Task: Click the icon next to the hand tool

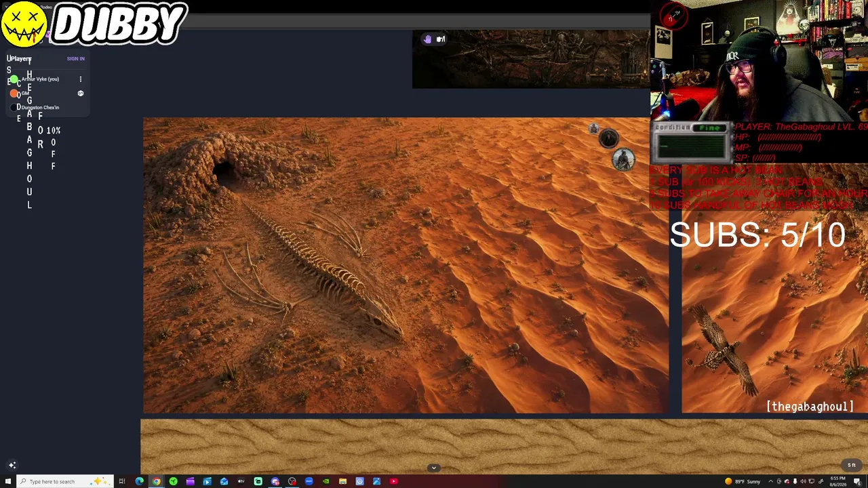Action: (x=441, y=39)
